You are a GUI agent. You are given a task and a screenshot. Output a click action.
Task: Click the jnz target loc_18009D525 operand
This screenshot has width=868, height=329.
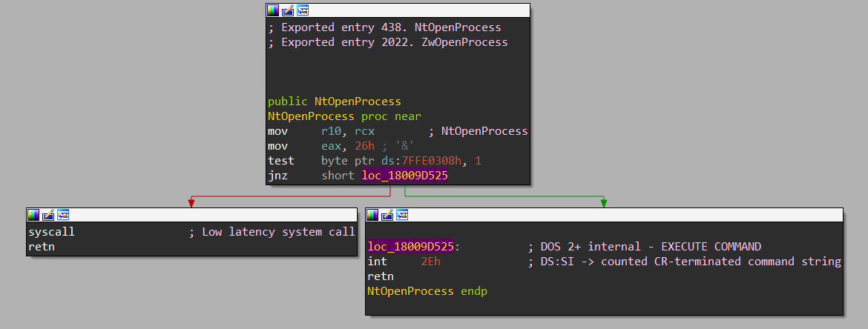[404, 176]
